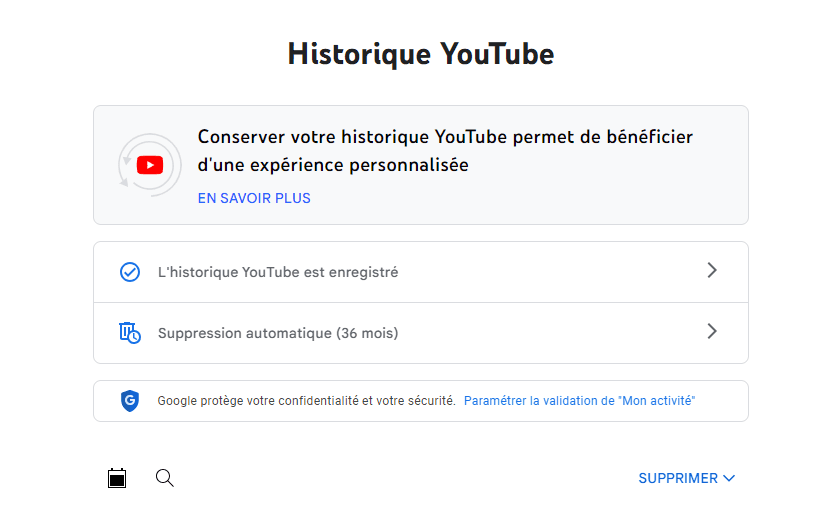Click the arrow next to SUPPRIMER
The image size is (818, 508).
click(x=729, y=478)
